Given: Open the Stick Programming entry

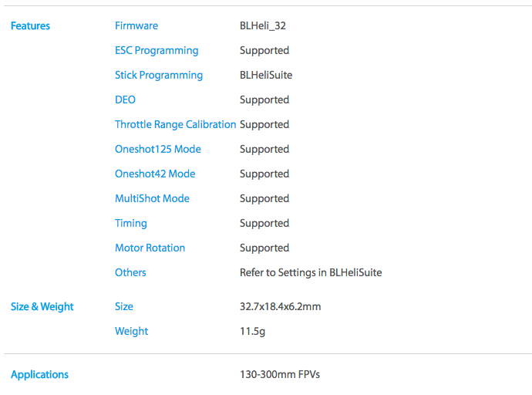Looking at the screenshot, I should pyautogui.click(x=159, y=76).
